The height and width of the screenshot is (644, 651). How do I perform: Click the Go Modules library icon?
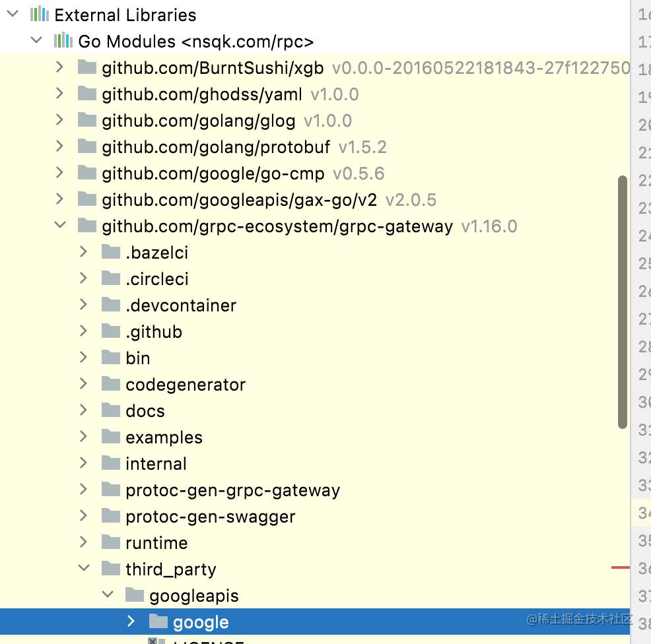pyautogui.click(x=63, y=40)
